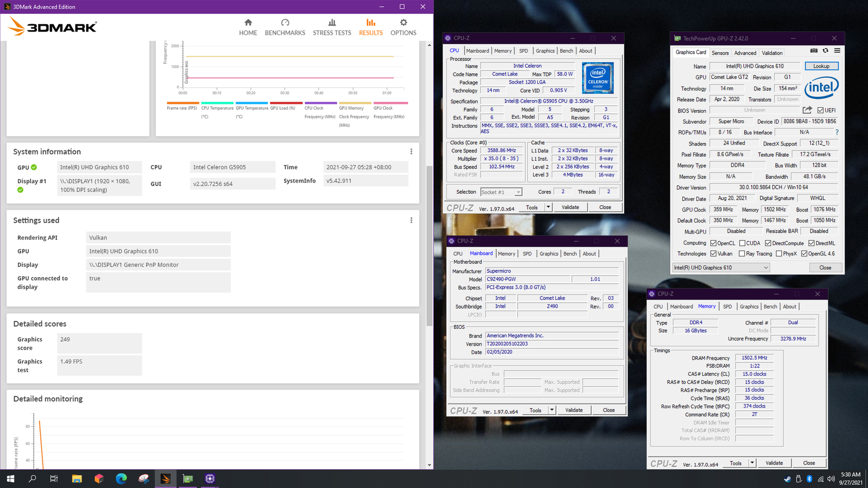Click the Intel Celeron logo in CPU-Z
Image resolution: width=868 pixels, height=488 pixels.
coord(598,78)
